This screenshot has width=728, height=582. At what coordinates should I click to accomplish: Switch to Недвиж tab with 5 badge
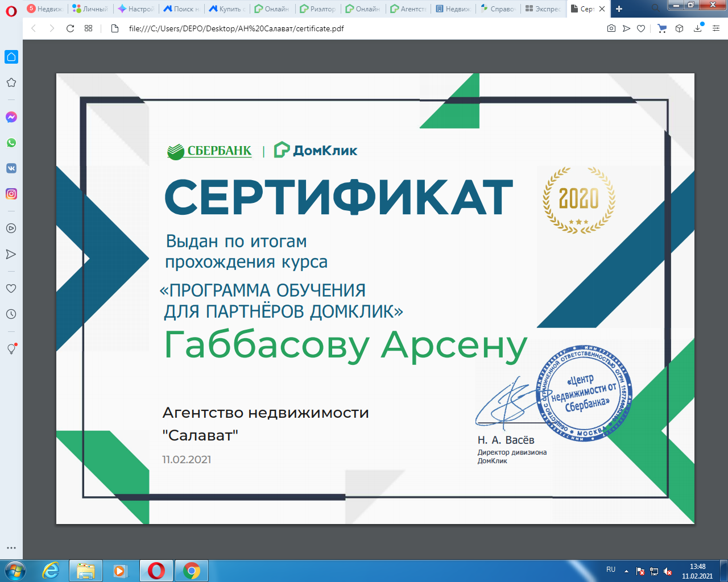coord(45,9)
